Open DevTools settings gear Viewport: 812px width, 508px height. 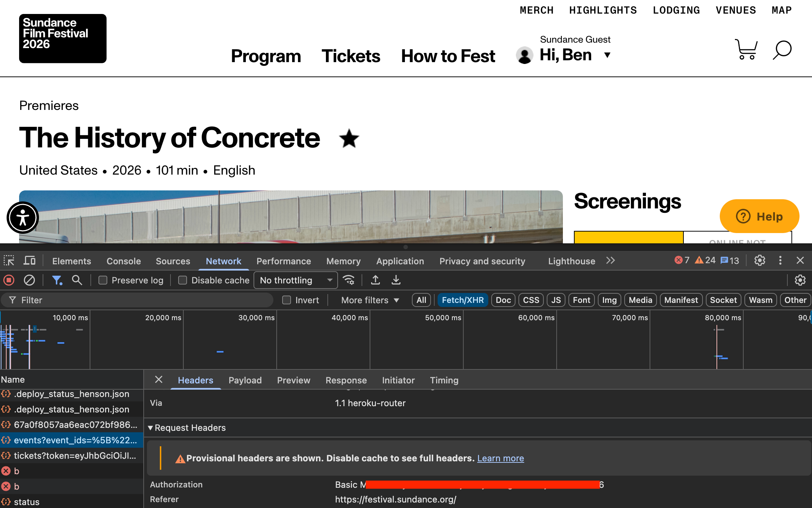(760, 261)
